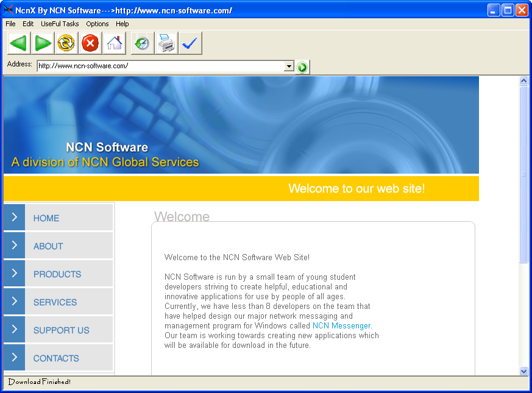The width and height of the screenshot is (532, 393).
Task: Follow the NCN Messenger hyperlink
Action: pyautogui.click(x=342, y=326)
